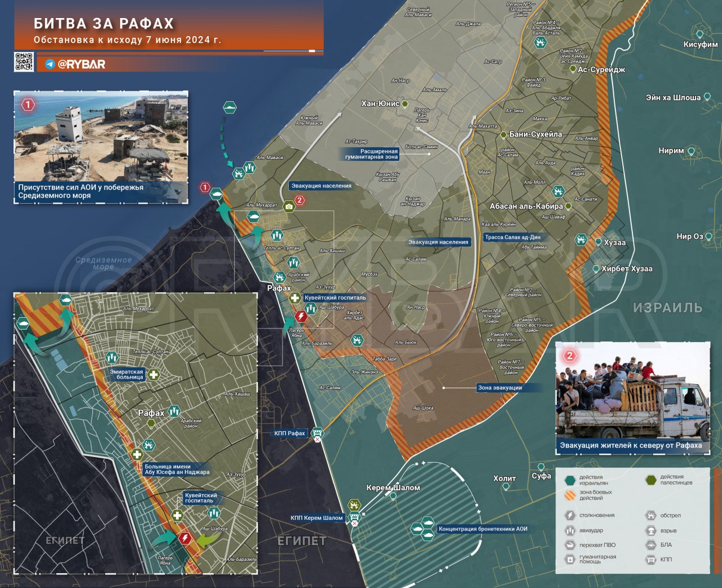722x588 pixels.
Task: Click the Хан-Юнис city marker
Action: pyautogui.click(x=405, y=104)
